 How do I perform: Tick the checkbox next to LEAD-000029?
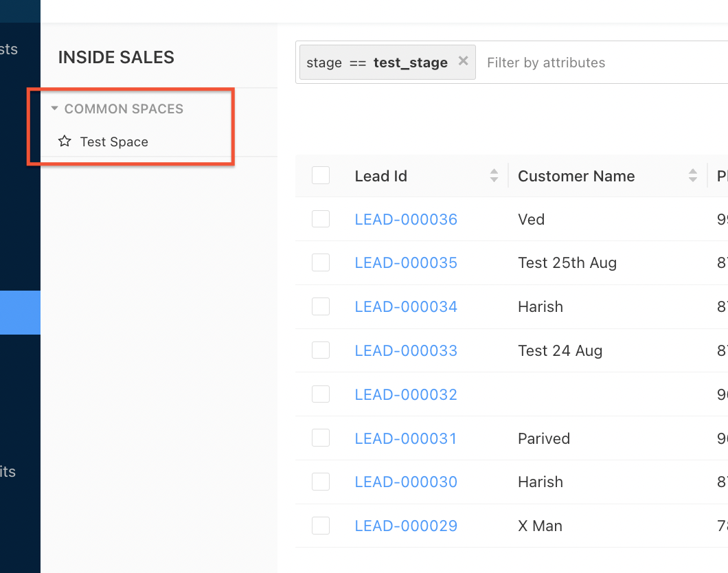(x=321, y=526)
